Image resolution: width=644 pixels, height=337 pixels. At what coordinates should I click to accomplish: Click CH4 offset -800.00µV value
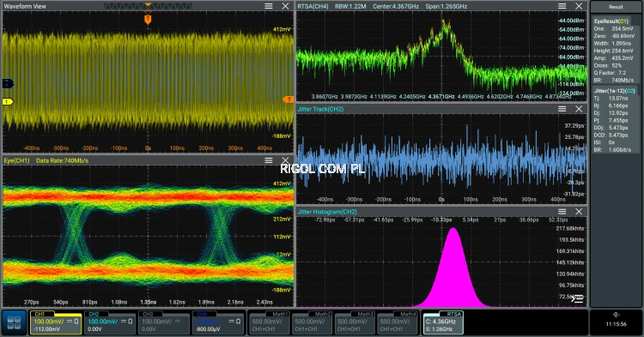[x=209, y=328]
